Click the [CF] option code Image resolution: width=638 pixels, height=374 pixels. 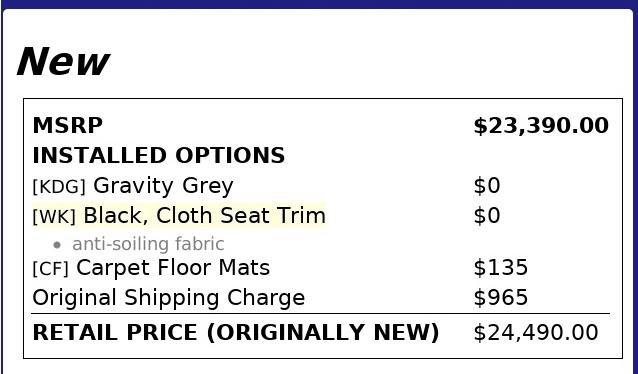pyautogui.click(x=50, y=269)
